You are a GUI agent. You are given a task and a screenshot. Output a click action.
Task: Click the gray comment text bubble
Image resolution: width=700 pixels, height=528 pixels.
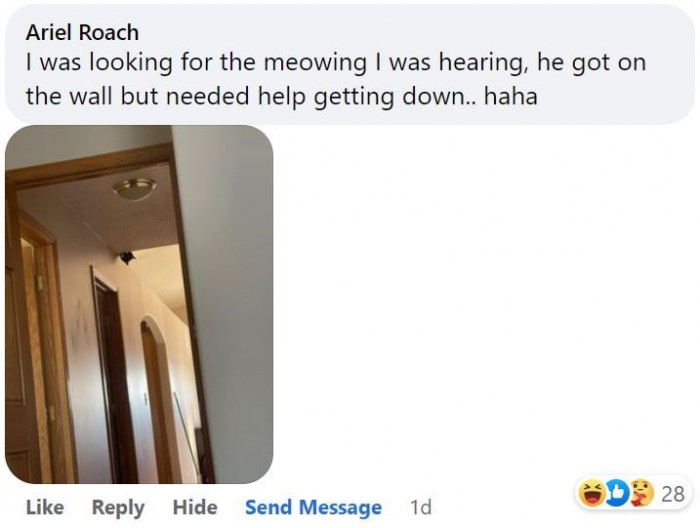pos(350,65)
